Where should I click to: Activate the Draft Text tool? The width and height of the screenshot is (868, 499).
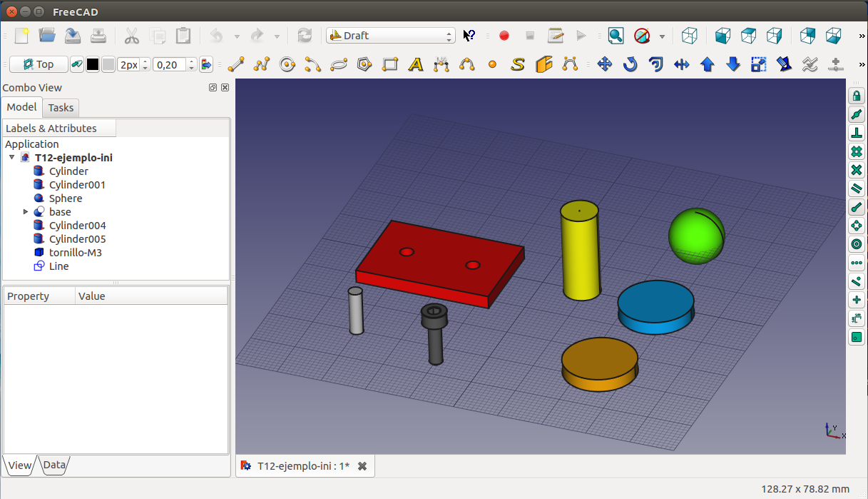[416, 65]
